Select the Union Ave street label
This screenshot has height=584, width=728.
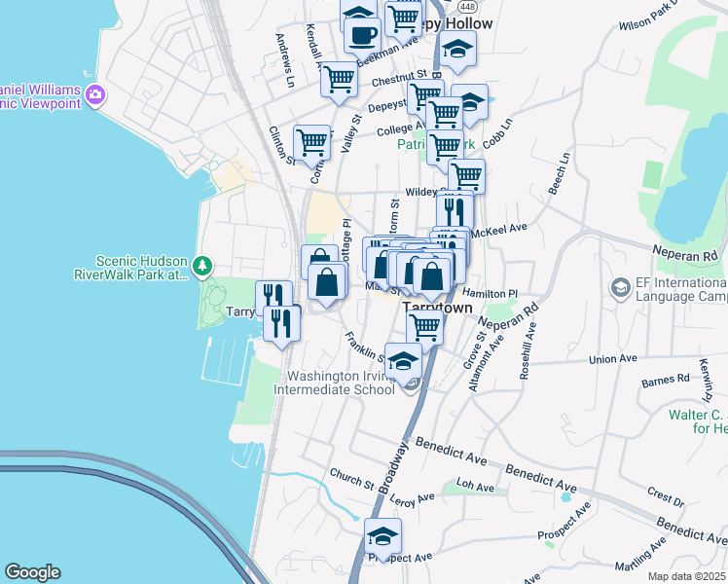[x=613, y=359]
